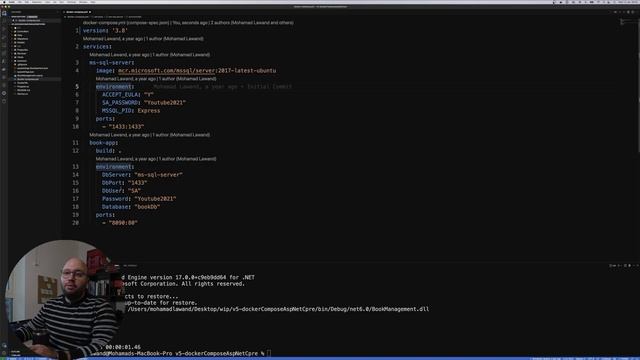The image size is (640, 360).
Task: Click the 'book-app:' service key
Action: tap(104, 143)
